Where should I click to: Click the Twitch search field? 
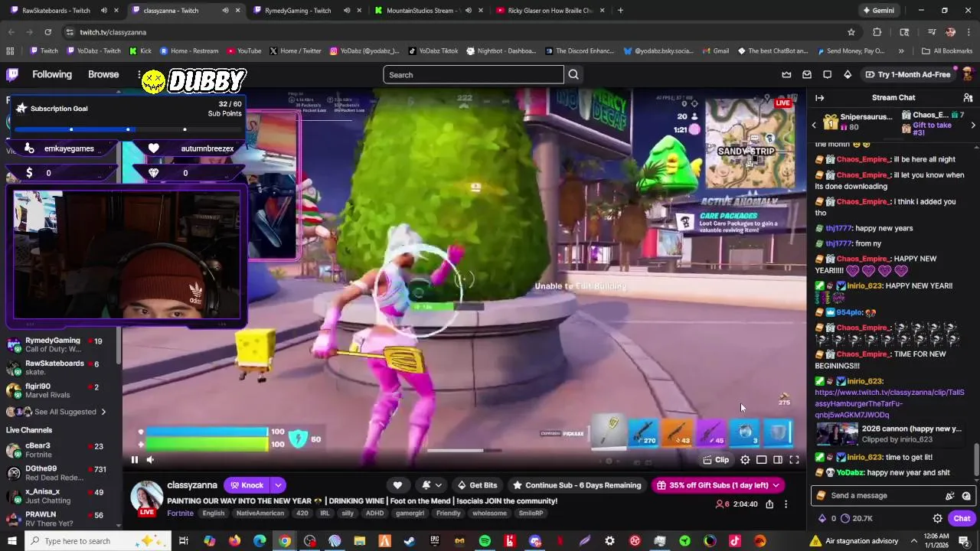click(x=473, y=74)
